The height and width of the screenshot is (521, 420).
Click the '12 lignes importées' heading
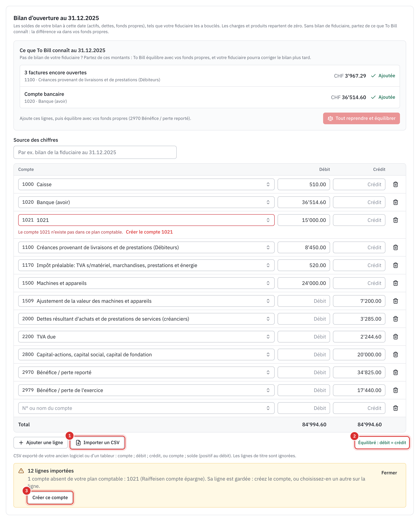coord(51,471)
